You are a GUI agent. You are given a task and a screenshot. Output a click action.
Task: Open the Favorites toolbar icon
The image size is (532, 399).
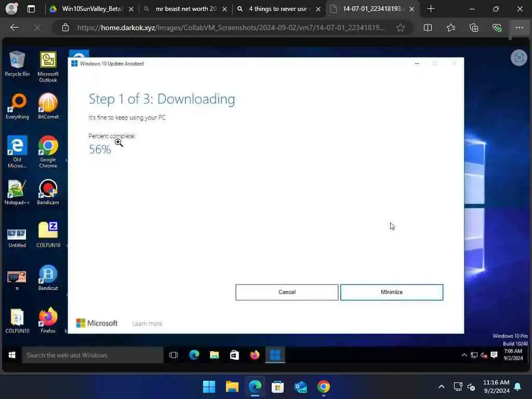(451, 28)
